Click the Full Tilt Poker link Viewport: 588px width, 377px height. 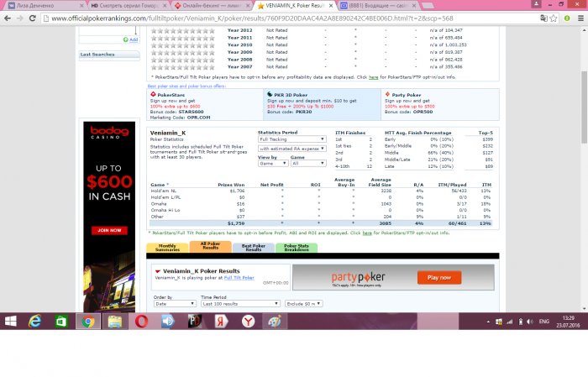tap(239, 278)
